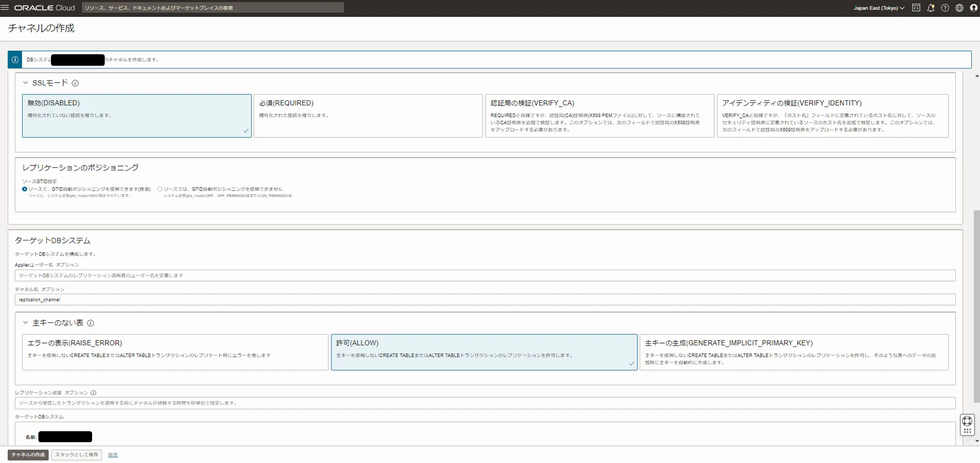Open Cloud Shell developer tools icon
This screenshot has width=980, height=463.
point(916,8)
